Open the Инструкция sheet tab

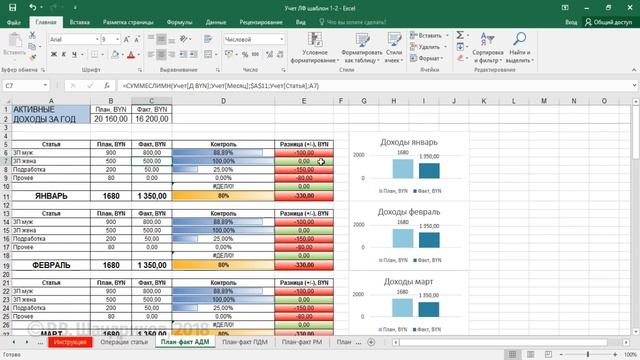[70, 342]
